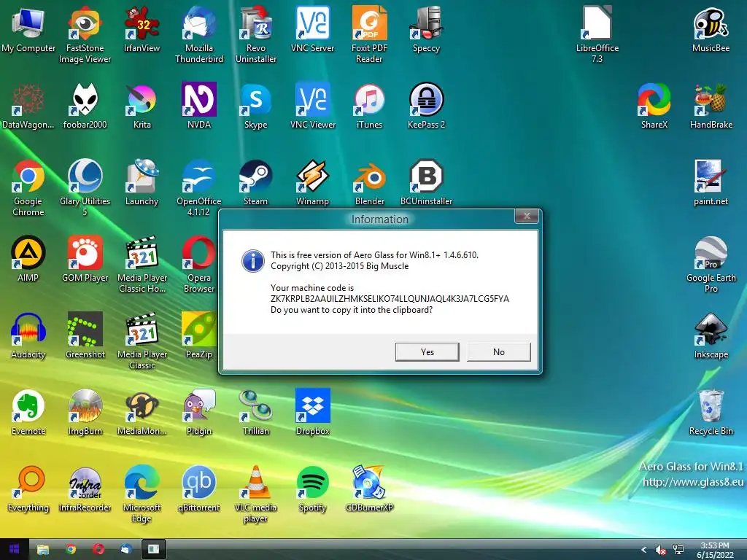Image resolution: width=747 pixels, height=560 pixels.
Task: Select the Launchy shortcut
Action: pyautogui.click(x=142, y=183)
